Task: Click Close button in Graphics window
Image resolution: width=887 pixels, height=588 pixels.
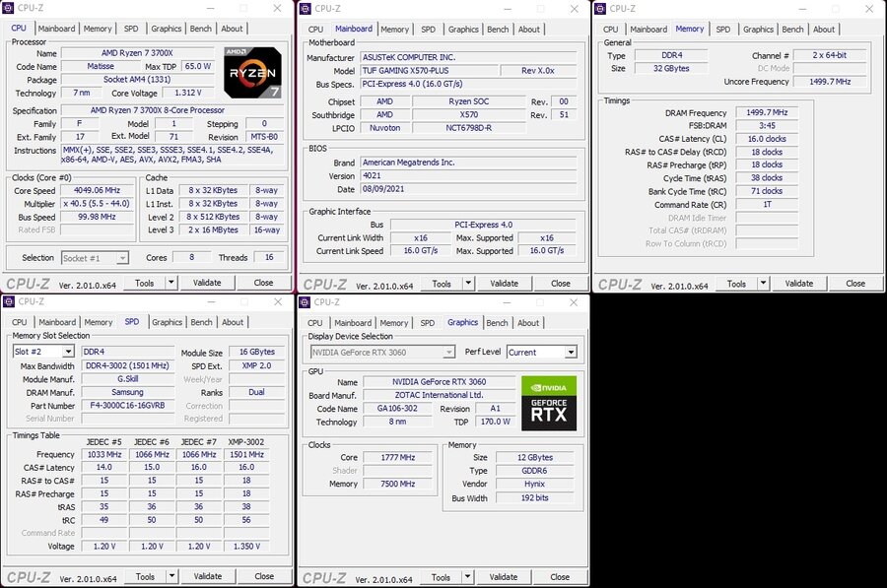Action: (x=560, y=577)
